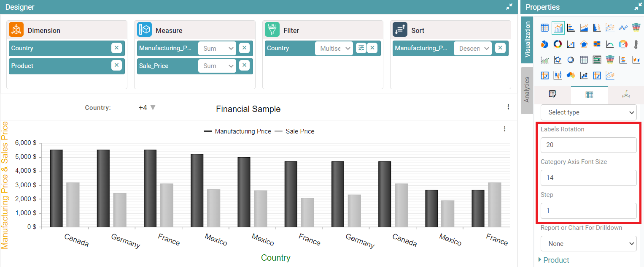
Task: Collapse the Designer panel
Action: tap(509, 7)
